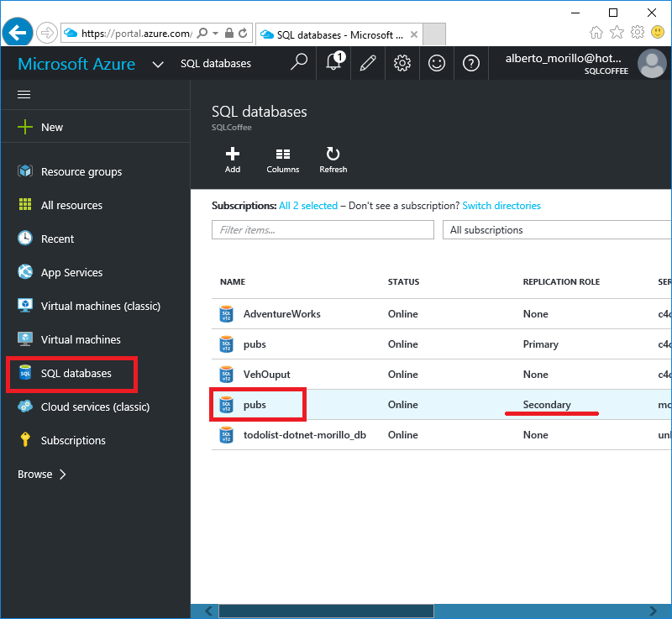Open the todolist-dotnet-morillo_db database row
Screen dimensions: 672x619
click(x=442, y=435)
